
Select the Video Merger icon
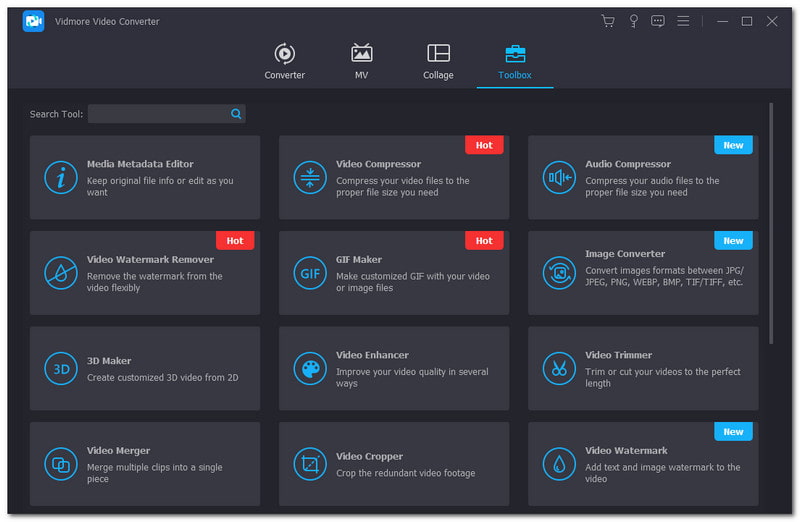[61, 464]
